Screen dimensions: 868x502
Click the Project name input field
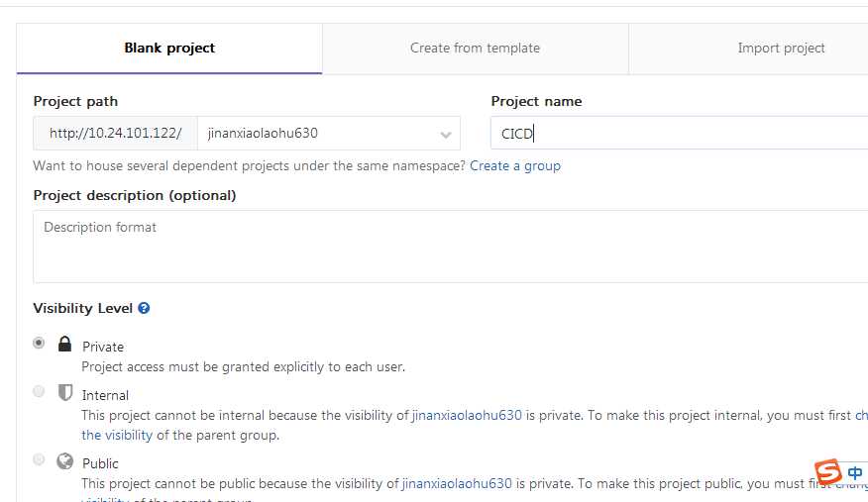[679, 134]
